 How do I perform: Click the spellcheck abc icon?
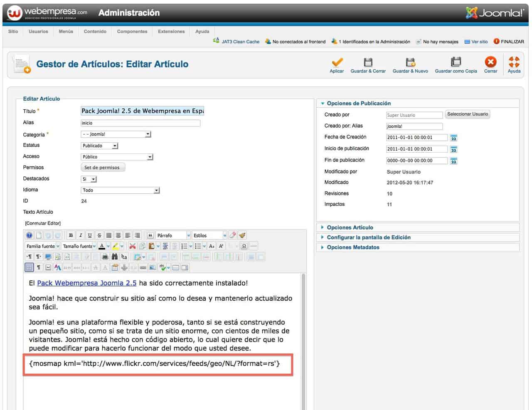163,267
